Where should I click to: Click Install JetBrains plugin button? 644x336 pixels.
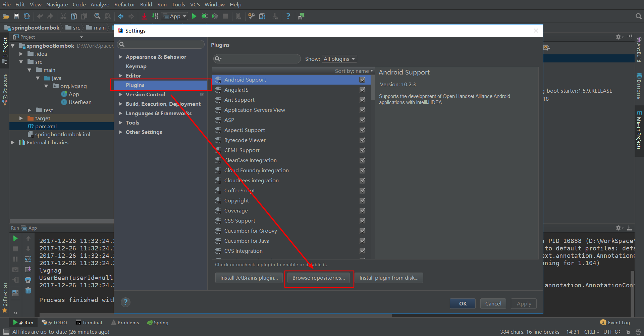[249, 278]
